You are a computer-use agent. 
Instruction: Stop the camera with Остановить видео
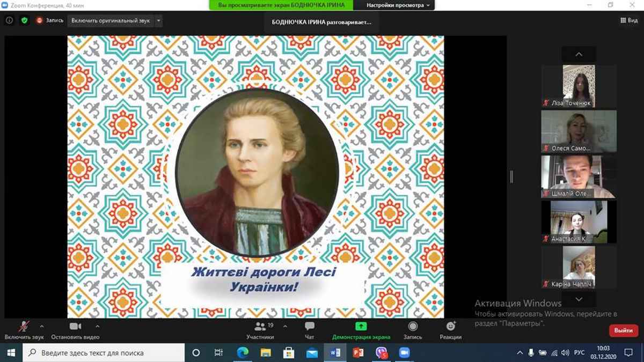(75, 327)
